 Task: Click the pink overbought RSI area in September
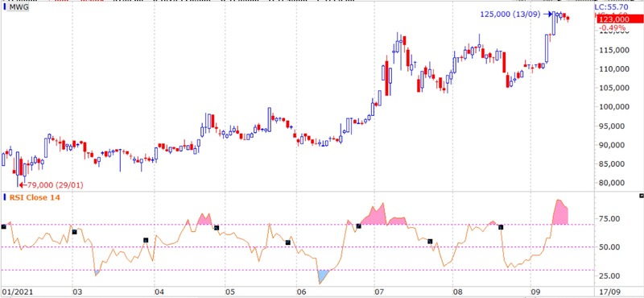point(560,213)
